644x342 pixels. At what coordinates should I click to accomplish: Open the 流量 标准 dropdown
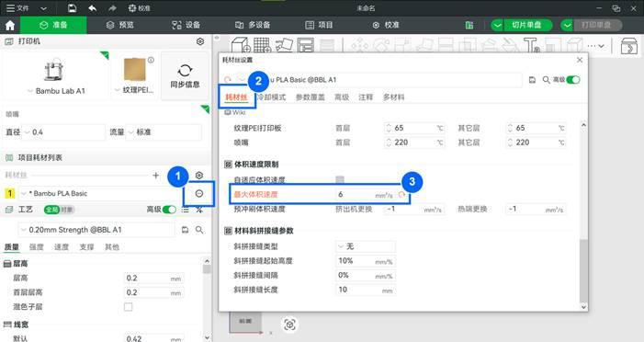pos(164,132)
